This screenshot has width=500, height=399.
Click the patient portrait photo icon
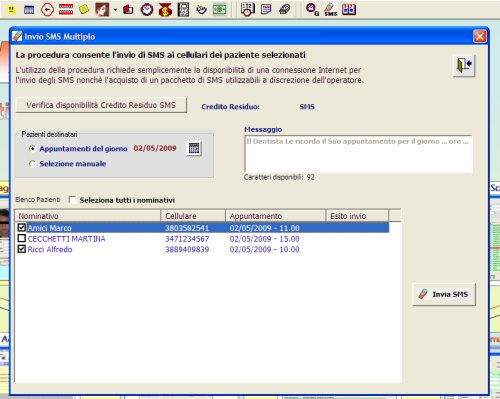point(102,9)
